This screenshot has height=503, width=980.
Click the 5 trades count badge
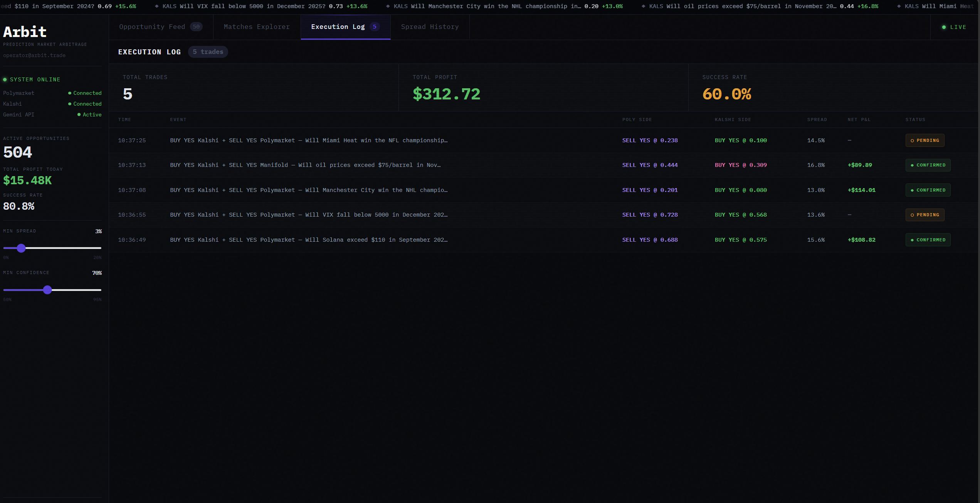coord(208,52)
